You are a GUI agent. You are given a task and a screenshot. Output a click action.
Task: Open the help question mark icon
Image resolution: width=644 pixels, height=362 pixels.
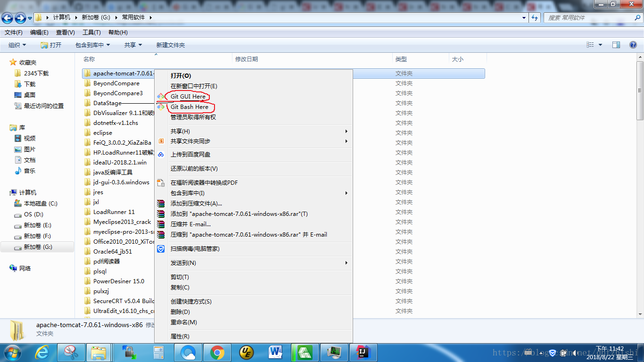634,45
